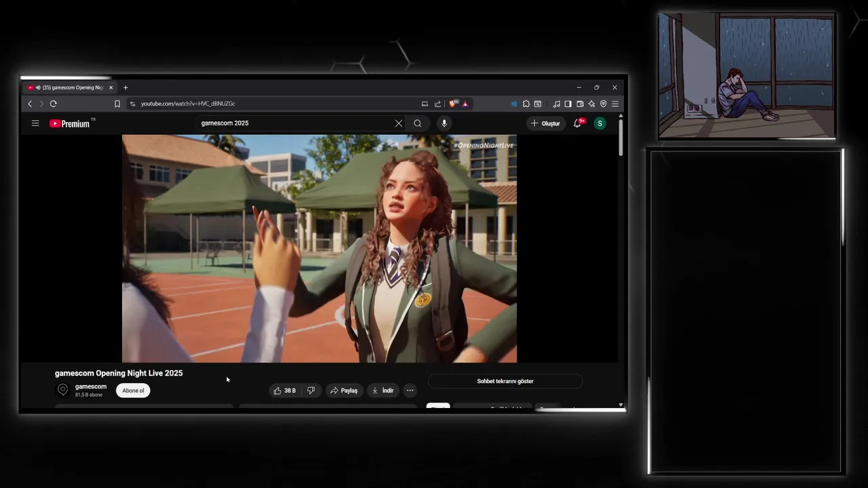Viewport: 868px width, 488px height.
Task: Select the gamescom Opening Night browser tab
Action: click(x=71, y=87)
